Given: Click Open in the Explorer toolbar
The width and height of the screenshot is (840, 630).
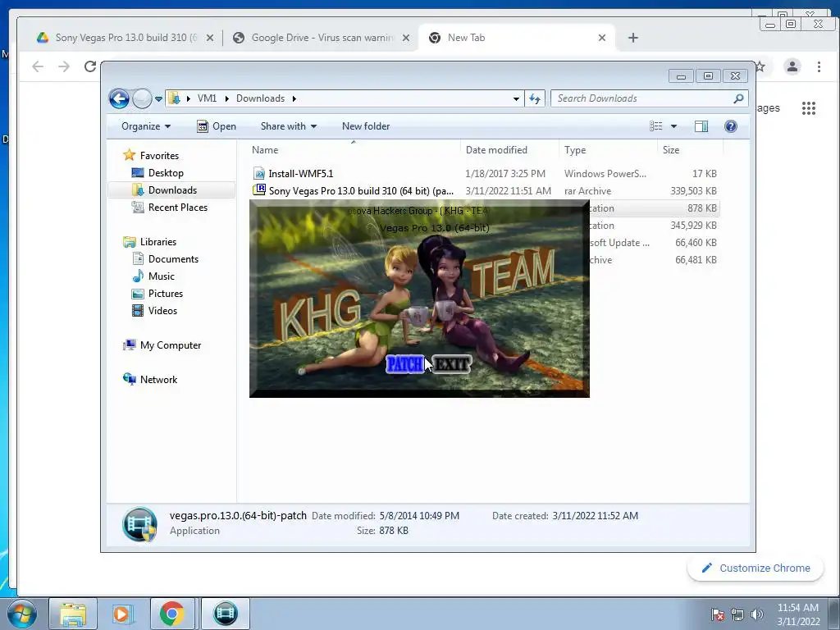Looking at the screenshot, I should pyautogui.click(x=217, y=126).
